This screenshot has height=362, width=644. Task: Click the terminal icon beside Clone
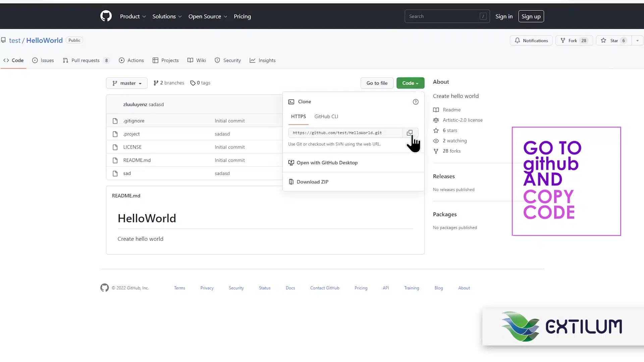[291, 102]
